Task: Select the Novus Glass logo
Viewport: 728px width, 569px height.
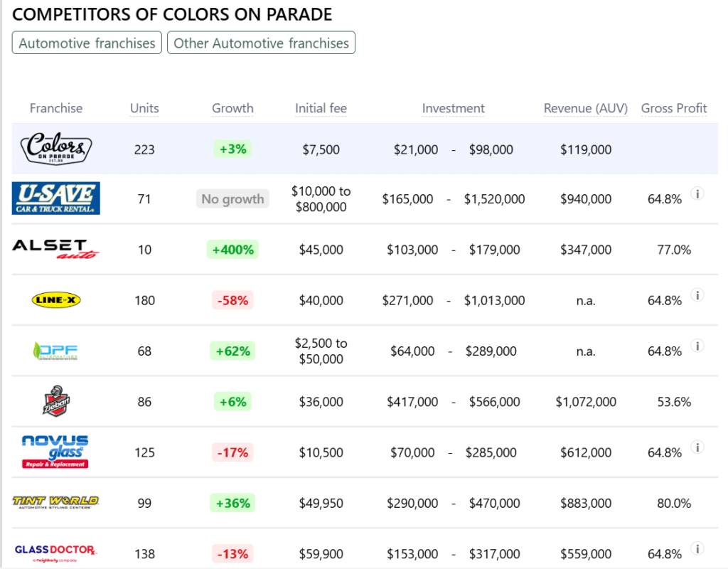Action: coord(55,452)
